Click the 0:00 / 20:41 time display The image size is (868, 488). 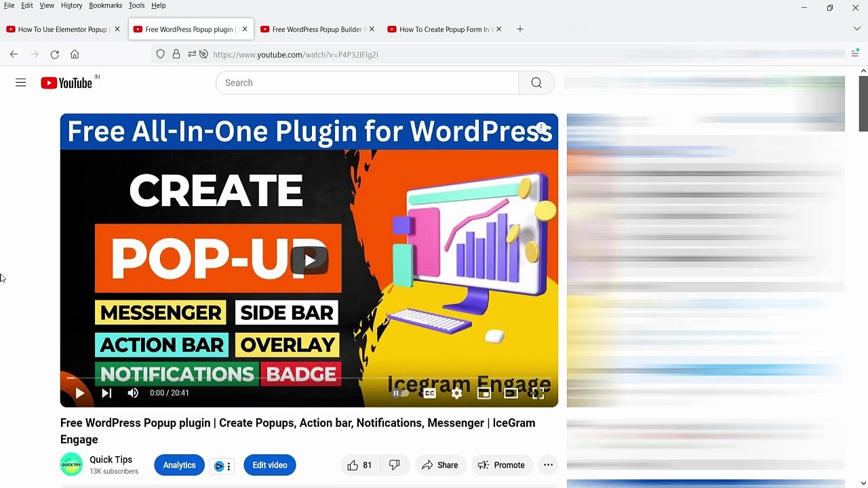pyautogui.click(x=170, y=393)
